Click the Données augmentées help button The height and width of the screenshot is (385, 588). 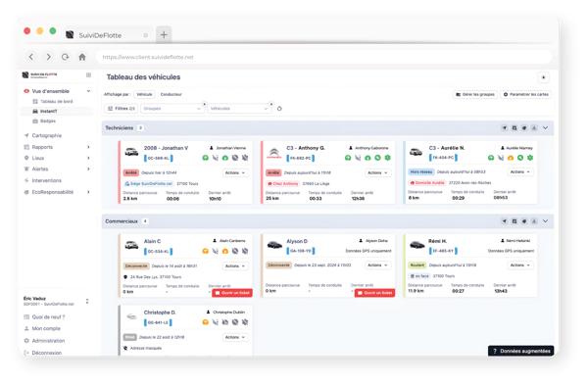coord(521,351)
